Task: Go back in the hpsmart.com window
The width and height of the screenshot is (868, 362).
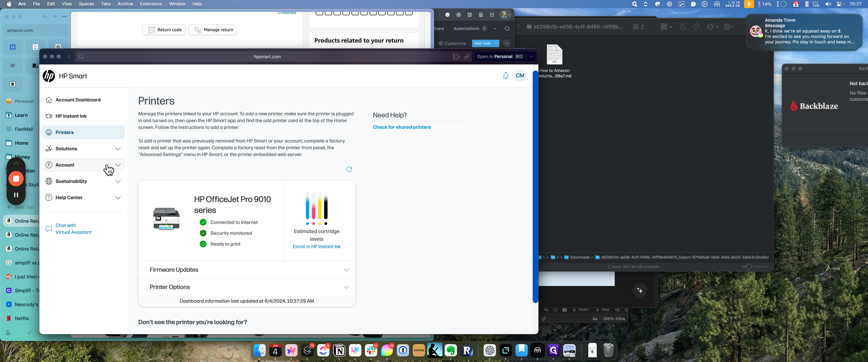Action: [x=69, y=57]
